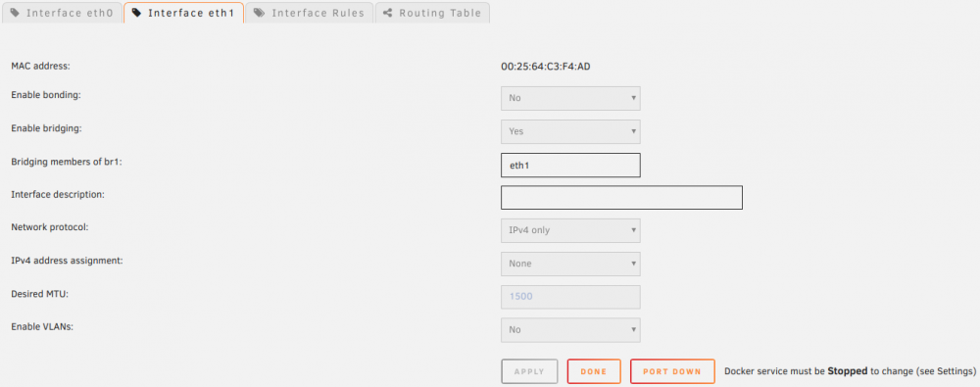Open the Enable bonding dropdown
Screen dimensions: 980x387
point(570,98)
